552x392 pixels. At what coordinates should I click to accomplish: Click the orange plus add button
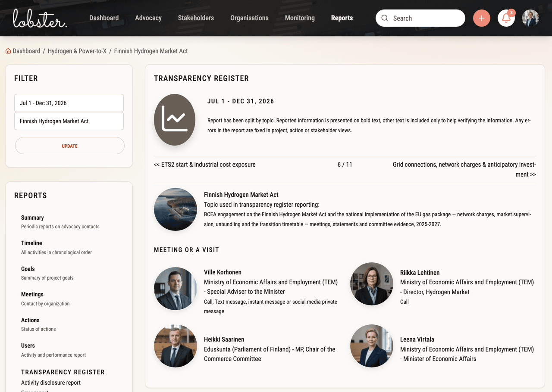[482, 18]
